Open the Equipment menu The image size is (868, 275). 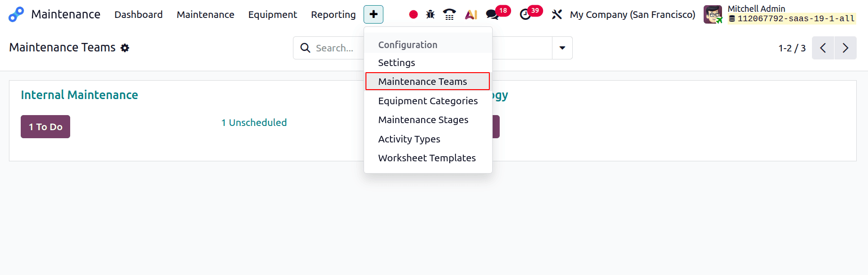[273, 15]
